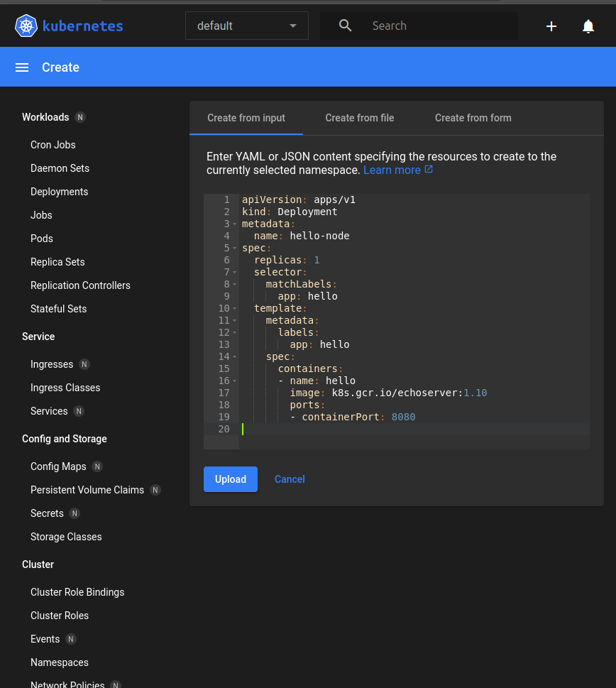Click the kubernetes brand text
The width and height of the screenshot is (616, 688).
coord(82,26)
